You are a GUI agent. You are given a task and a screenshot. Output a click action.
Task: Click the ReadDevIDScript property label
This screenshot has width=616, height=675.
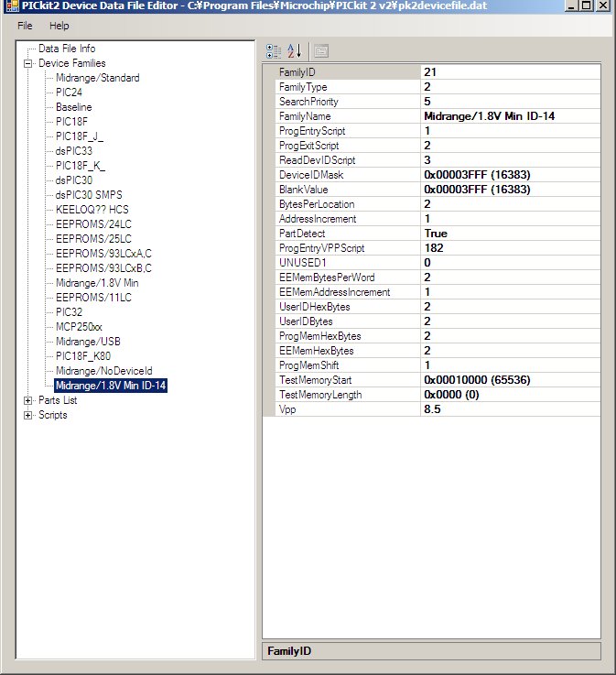[x=317, y=160]
